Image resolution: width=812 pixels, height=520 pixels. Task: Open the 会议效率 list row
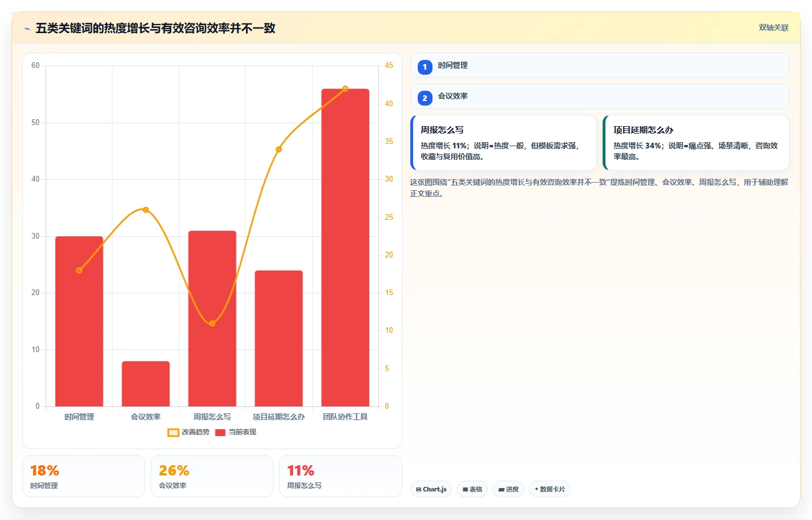[600, 96]
